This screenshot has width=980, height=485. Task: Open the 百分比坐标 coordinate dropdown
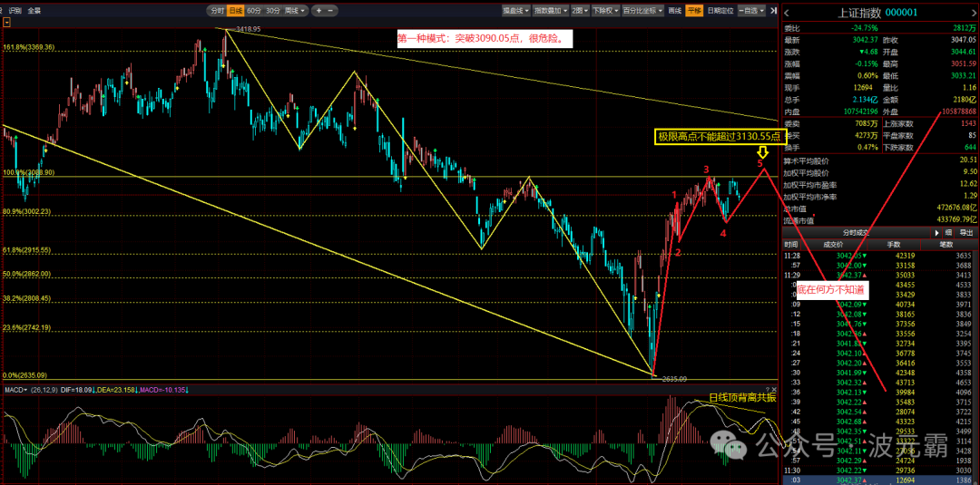[x=643, y=10]
